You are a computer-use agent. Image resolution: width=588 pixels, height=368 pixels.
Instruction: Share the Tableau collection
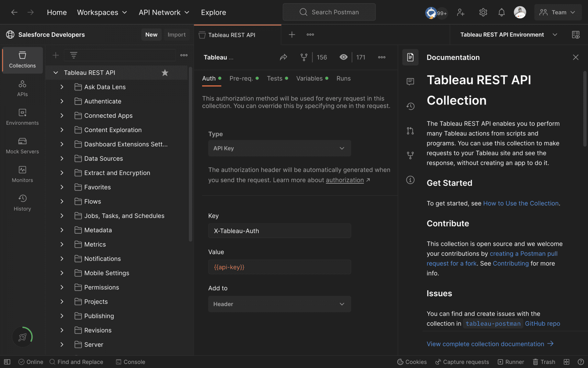pos(283,57)
